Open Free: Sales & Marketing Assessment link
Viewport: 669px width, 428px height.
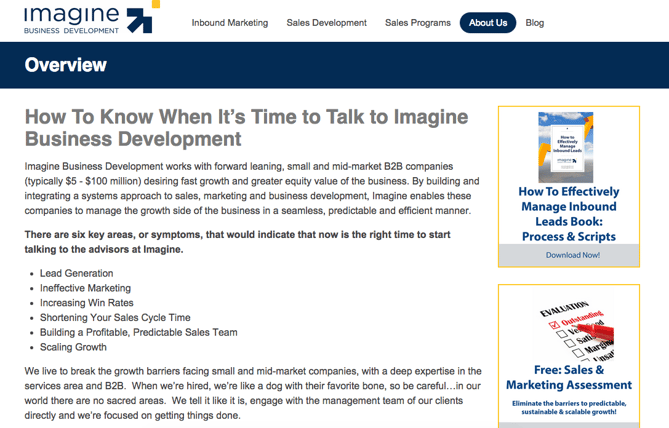point(568,377)
